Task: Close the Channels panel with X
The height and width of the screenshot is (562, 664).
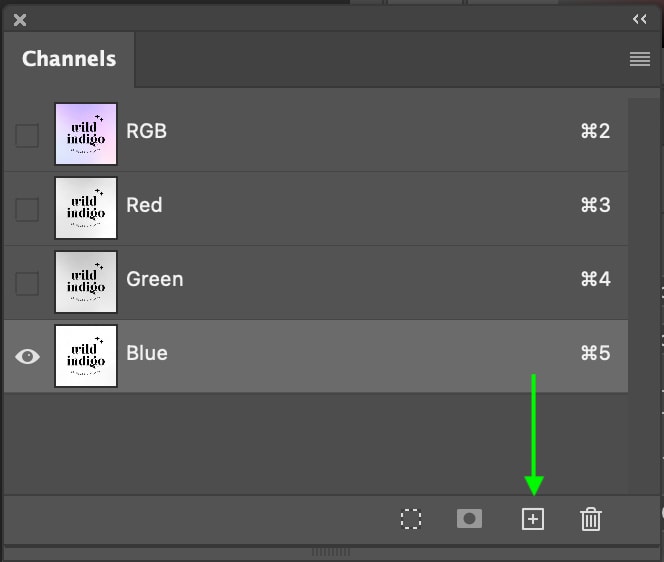Action: (19, 19)
